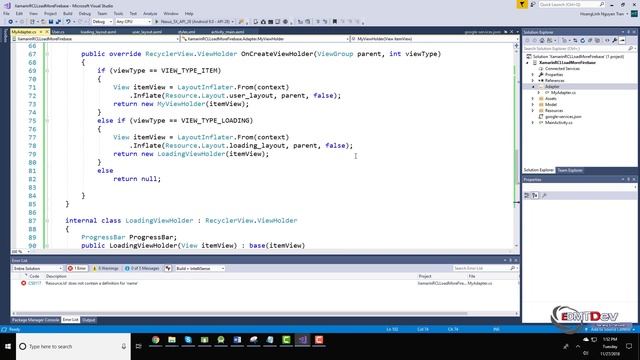Viewport: 640px width, 360px height.
Task: Open the Debug configuration dropdown
Action: click(102, 22)
